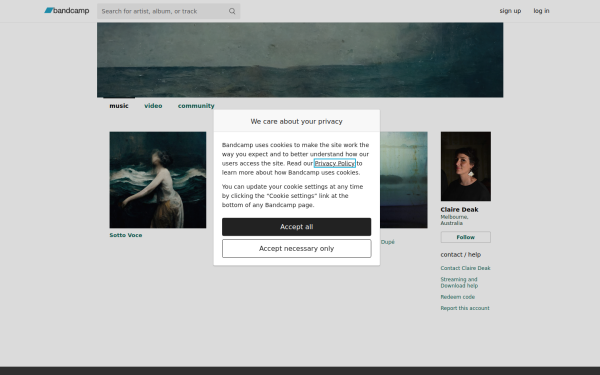Focus the artist, album, or track search field

[x=168, y=11]
